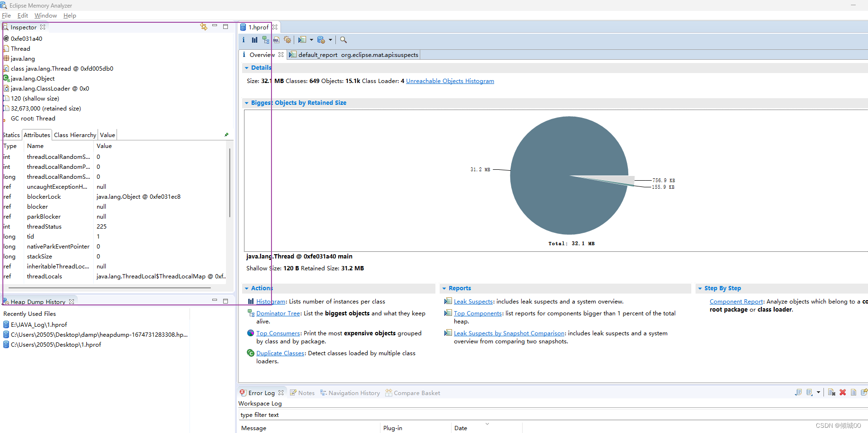Toggle Link with Snapshot in Inspector
This screenshot has width=868, height=433.
point(204,27)
